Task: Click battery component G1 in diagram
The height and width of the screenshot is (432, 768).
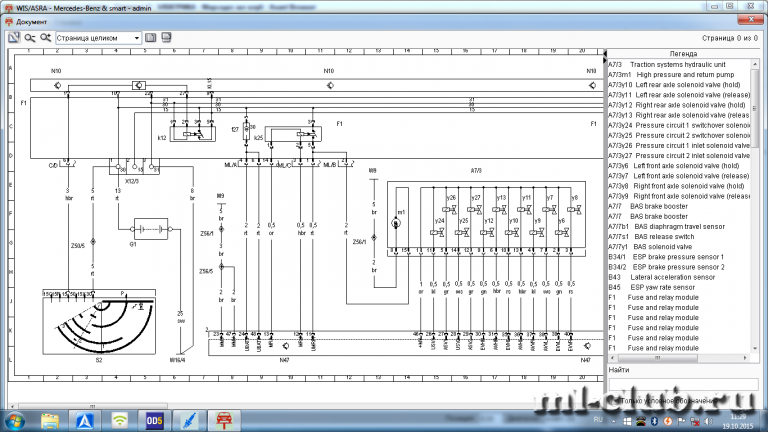Action: pyautogui.click(x=151, y=229)
